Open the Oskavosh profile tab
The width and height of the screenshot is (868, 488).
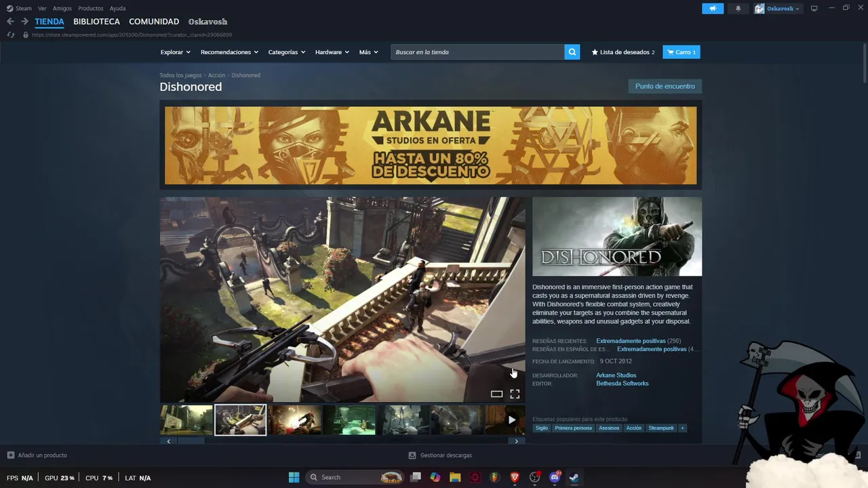pyautogui.click(x=208, y=22)
